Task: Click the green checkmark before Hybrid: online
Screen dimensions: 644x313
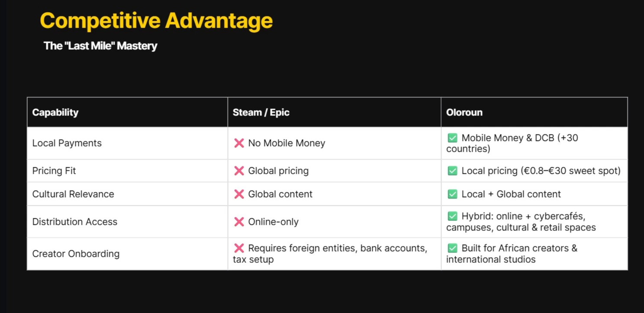Action: coord(452,216)
